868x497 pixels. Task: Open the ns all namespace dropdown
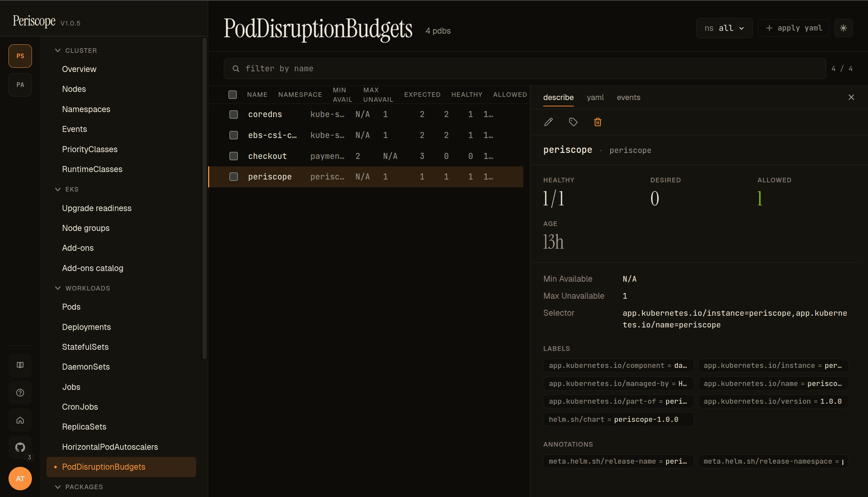pyautogui.click(x=724, y=28)
